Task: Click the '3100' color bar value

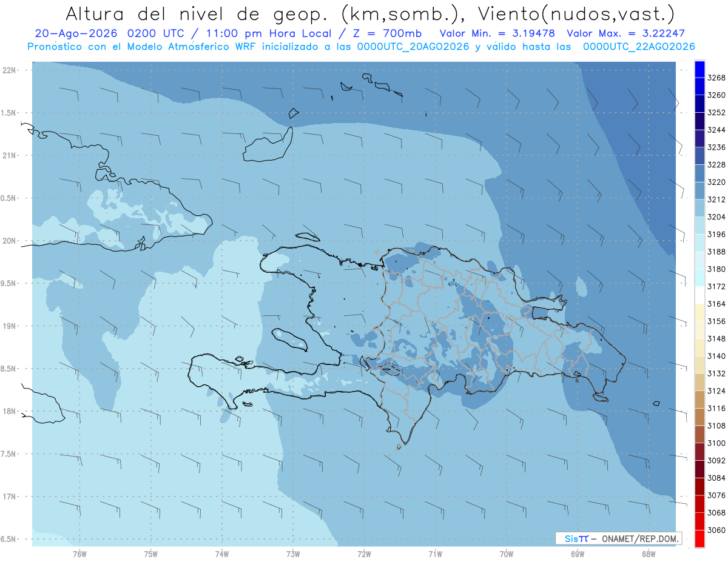Action: [716, 443]
